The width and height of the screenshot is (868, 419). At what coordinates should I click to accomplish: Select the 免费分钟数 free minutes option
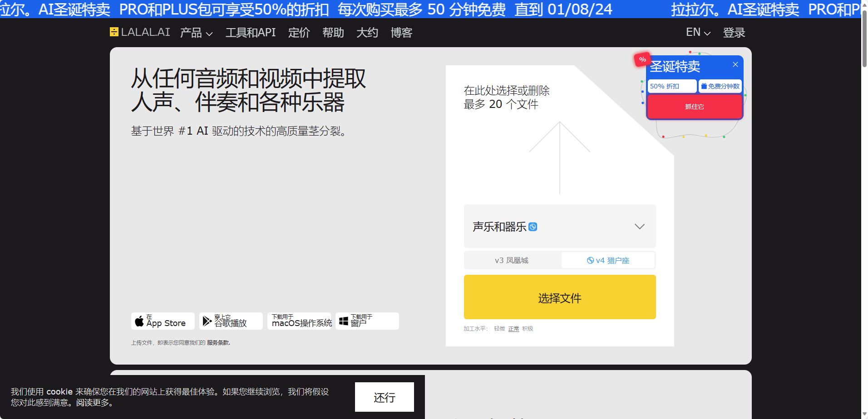click(x=720, y=86)
